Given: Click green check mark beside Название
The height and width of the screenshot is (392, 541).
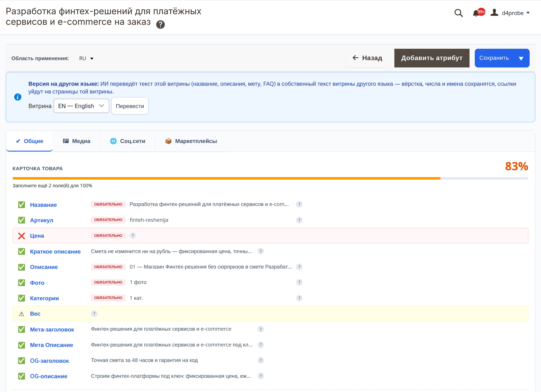Looking at the screenshot, I should [x=22, y=205].
